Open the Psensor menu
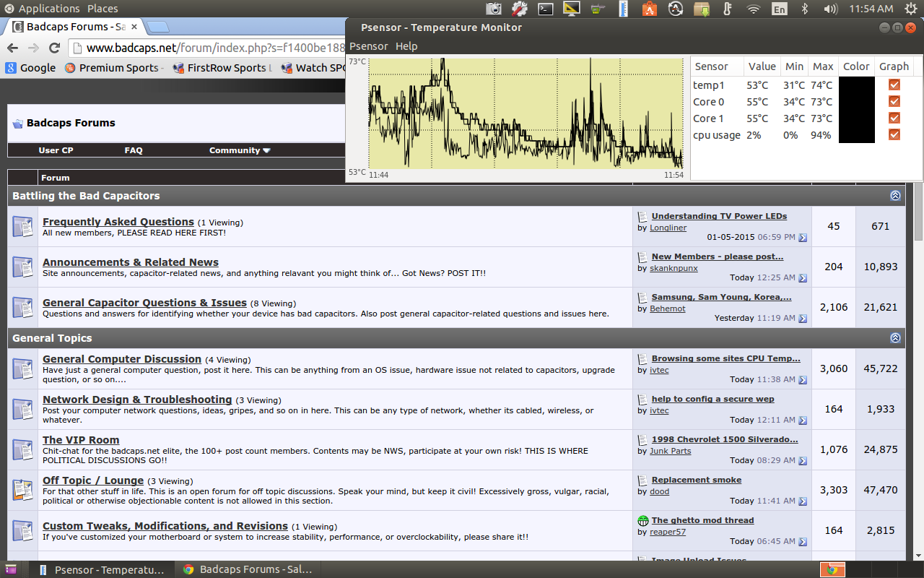Image resolution: width=924 pixels, height=578 pixels. (368, 46)
